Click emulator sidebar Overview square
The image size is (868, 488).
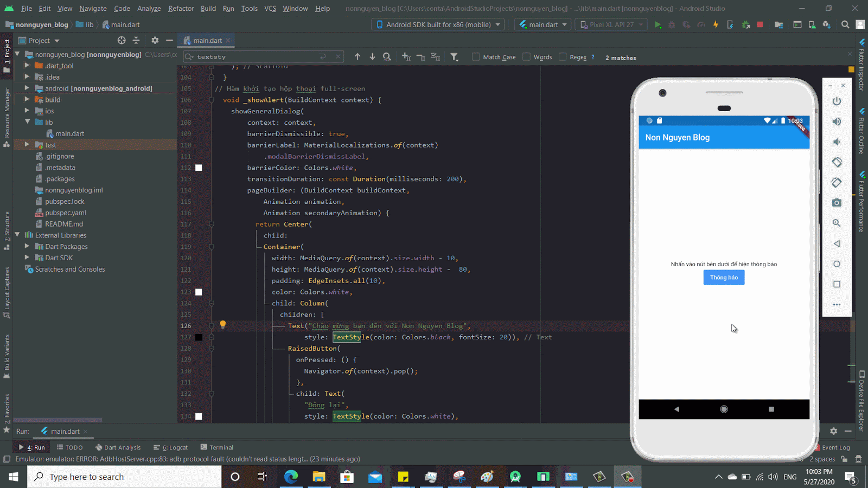click(x=837, y=284)
